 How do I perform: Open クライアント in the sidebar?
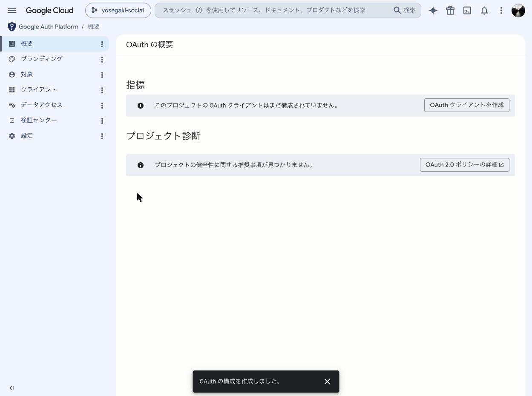tap(55, 90)
